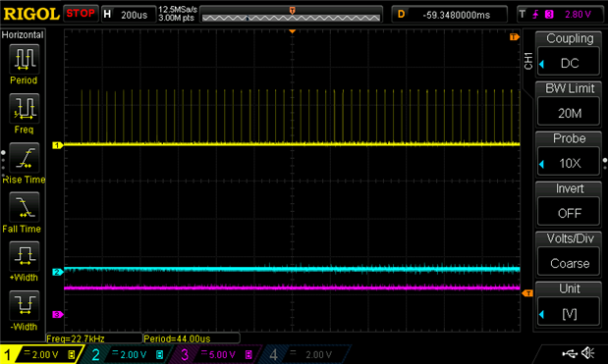The height and width of the screenshot is (364, 608).
Task: Click the STOP run status indicator
Action: (81, 13)
